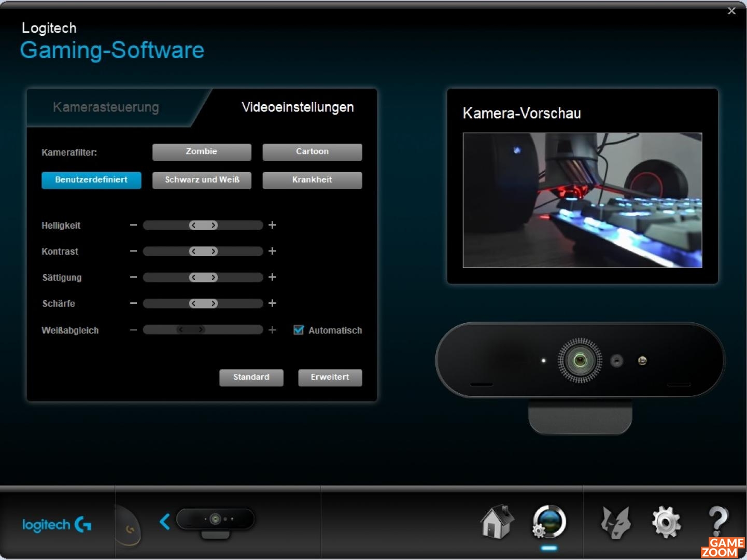
Task: Click the Schärfe label
Action: [59, 303]
